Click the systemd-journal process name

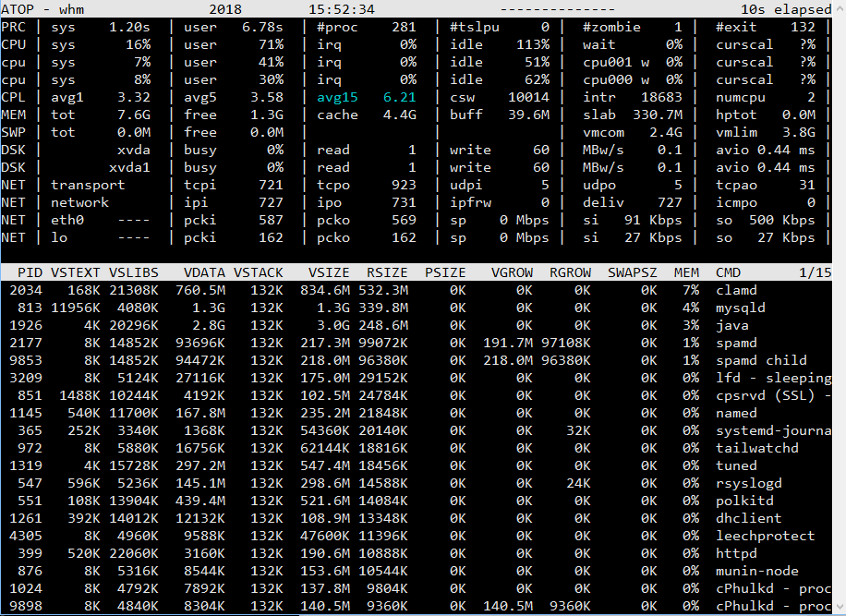point(773,430)
